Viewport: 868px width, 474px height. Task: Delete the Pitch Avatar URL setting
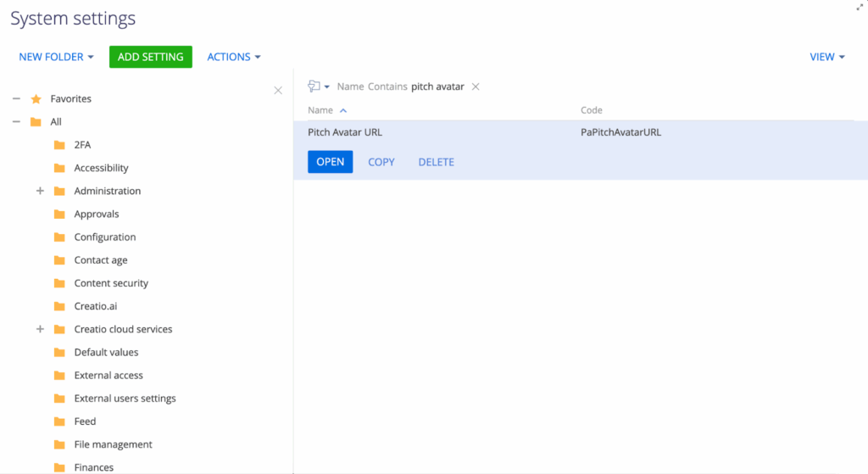click(x=436, y=162)
